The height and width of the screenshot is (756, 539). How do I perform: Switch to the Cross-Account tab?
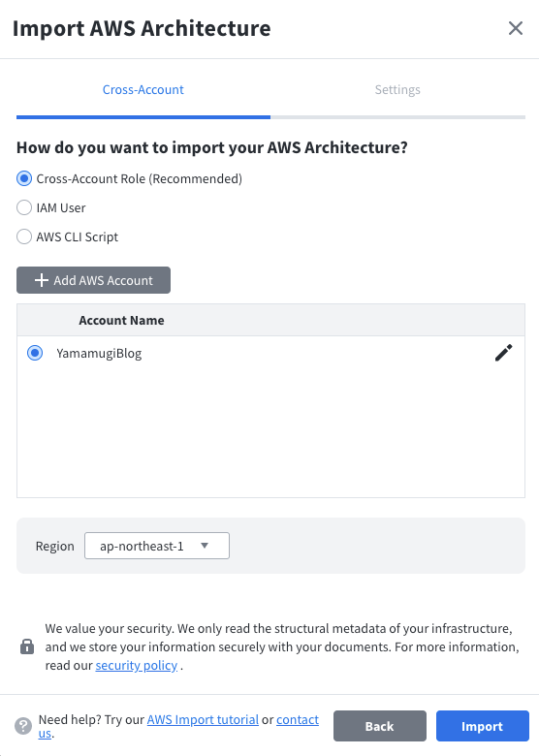(143, 90)
